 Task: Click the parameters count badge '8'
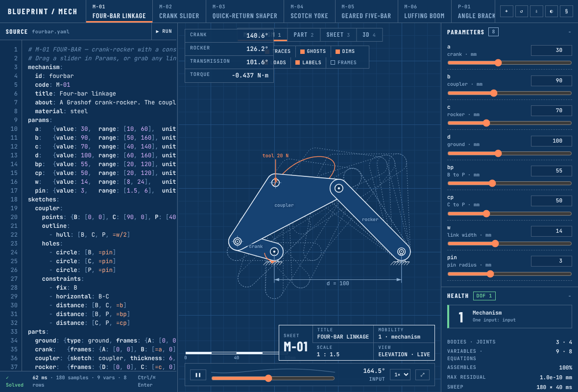coord(493,32)
